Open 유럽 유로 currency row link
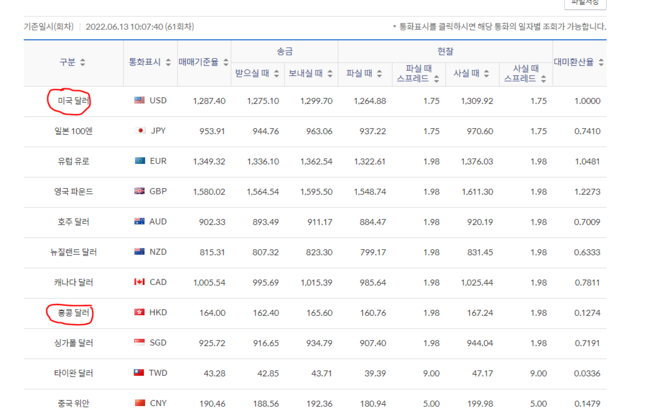 [x=73, y=161]
